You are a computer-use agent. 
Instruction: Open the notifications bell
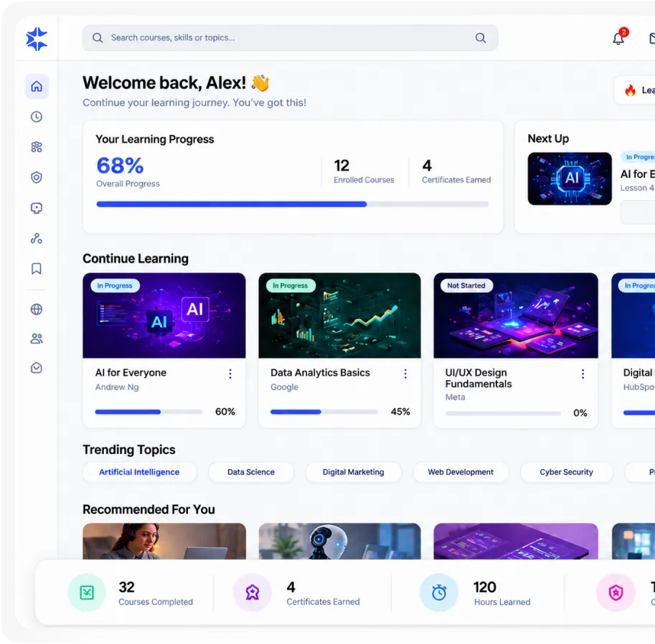[618, 38]
